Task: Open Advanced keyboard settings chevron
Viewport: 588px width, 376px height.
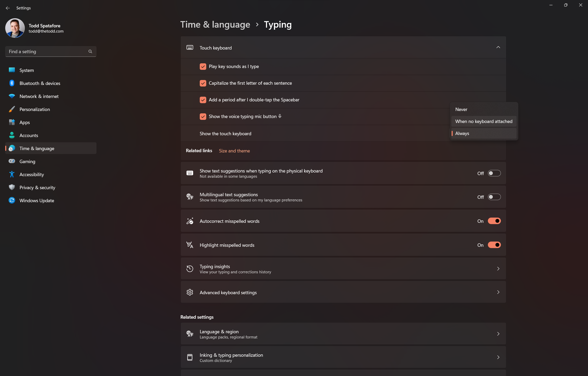Action: [x=498, y=292]
